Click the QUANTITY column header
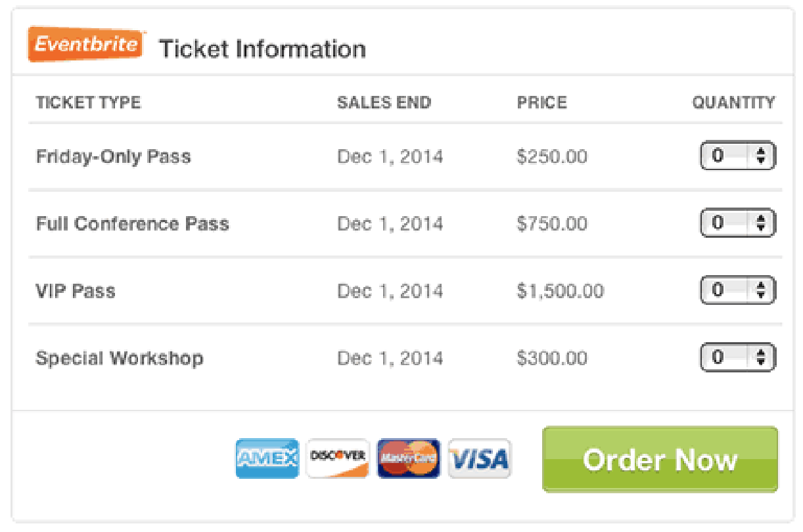 tap(733, 103)
